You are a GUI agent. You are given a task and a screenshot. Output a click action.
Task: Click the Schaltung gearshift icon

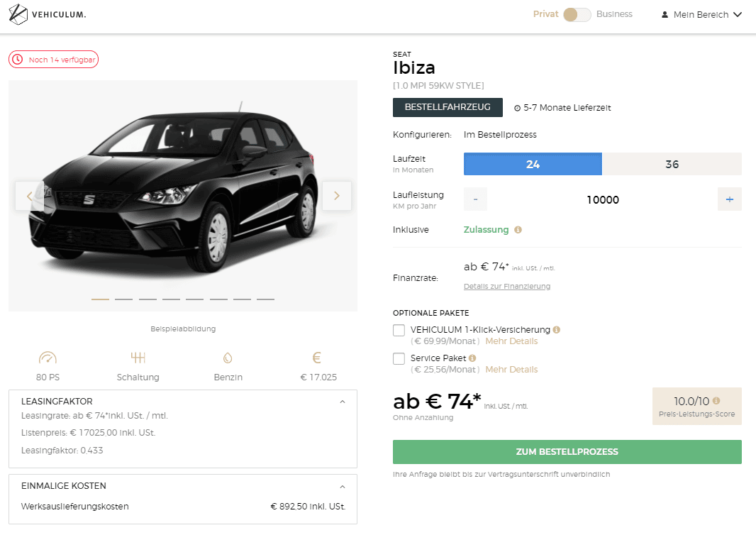click(x=138, y=358)
